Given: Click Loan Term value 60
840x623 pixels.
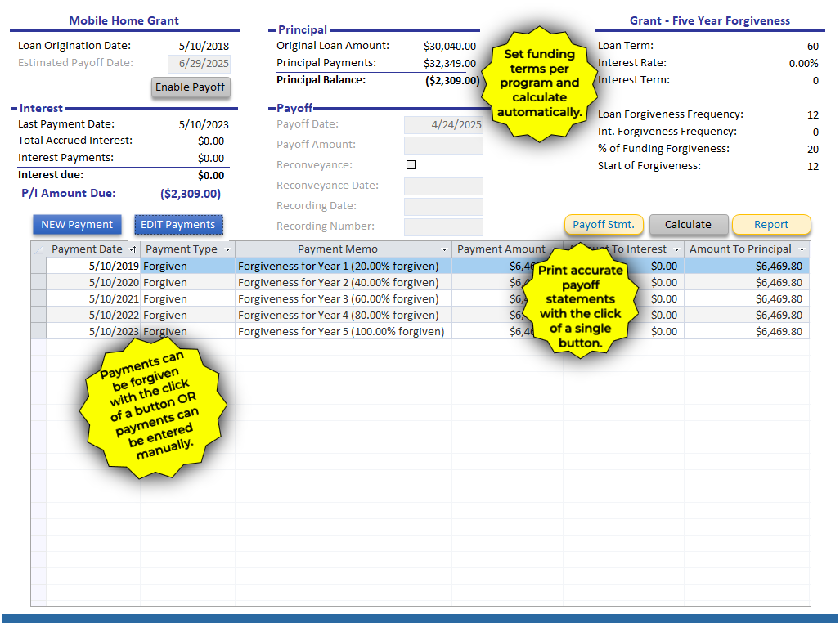Looking at the screenshot, I should click(813, 47).
